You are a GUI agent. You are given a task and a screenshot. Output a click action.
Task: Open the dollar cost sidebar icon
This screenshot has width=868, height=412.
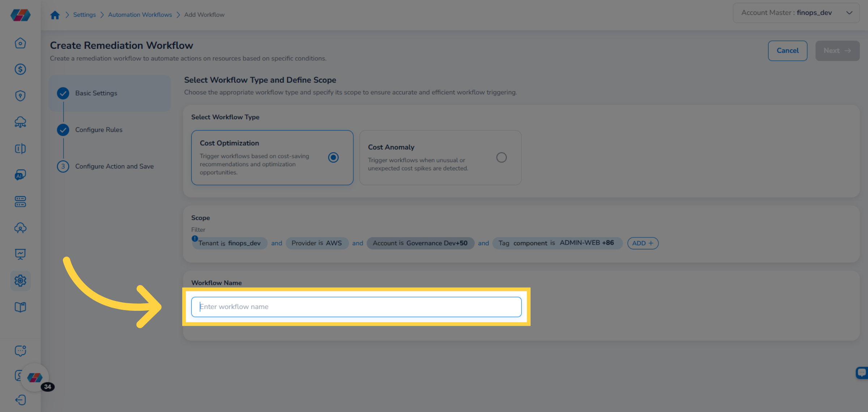[x=20, y=69]
